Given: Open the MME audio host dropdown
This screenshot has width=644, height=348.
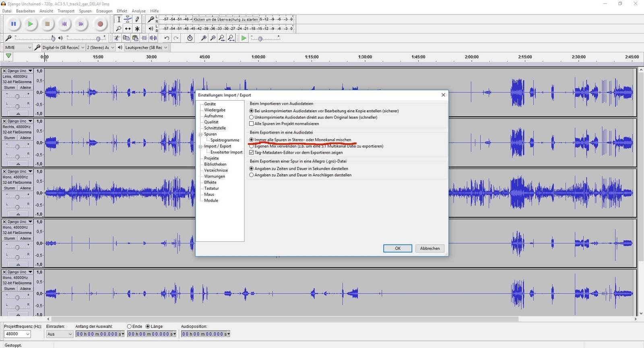Looking at the screenshot, I should click(x=18, y=47).
